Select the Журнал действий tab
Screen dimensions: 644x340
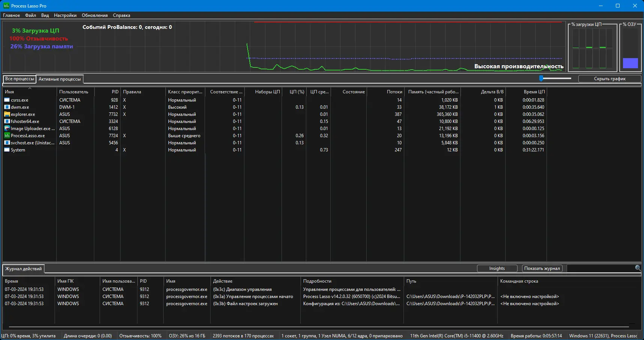coord(23,269)
